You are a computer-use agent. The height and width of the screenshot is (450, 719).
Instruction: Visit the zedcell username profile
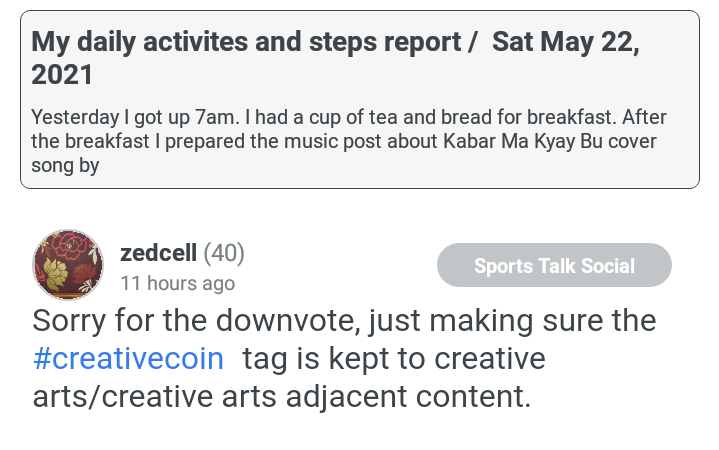coord(158,253)
